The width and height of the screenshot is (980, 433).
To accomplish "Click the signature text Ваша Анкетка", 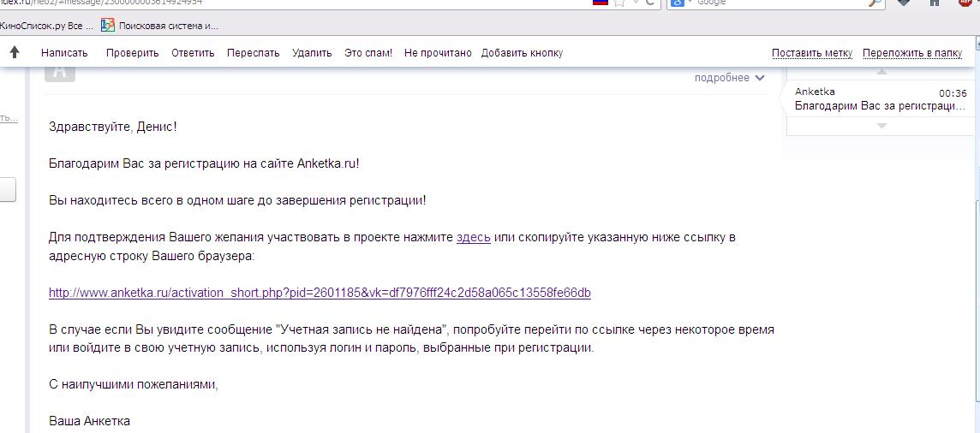I will (x=89, y=421).
